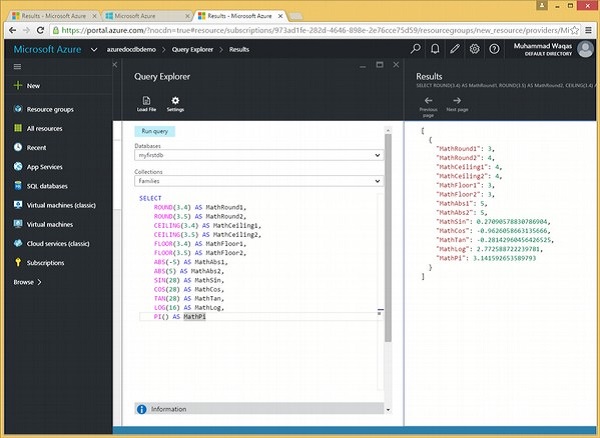
Task: Toggle the hamburger sidebar menu
Action: [x=17, y=66]
